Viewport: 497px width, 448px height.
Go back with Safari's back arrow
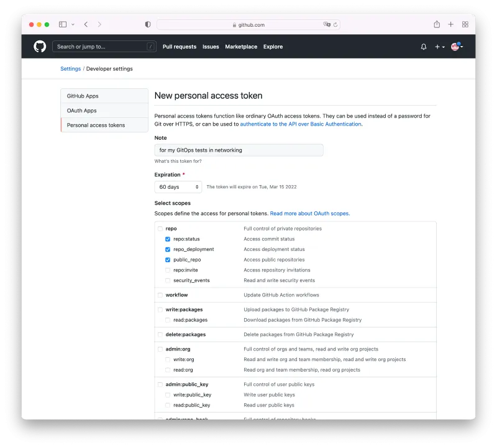pos(86,24)
